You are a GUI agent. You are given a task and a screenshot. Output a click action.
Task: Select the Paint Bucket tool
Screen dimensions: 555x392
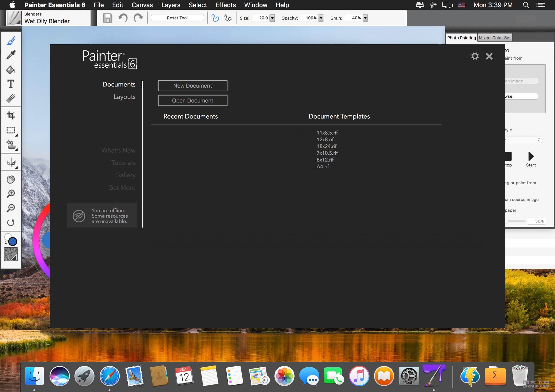click(11, 70)
